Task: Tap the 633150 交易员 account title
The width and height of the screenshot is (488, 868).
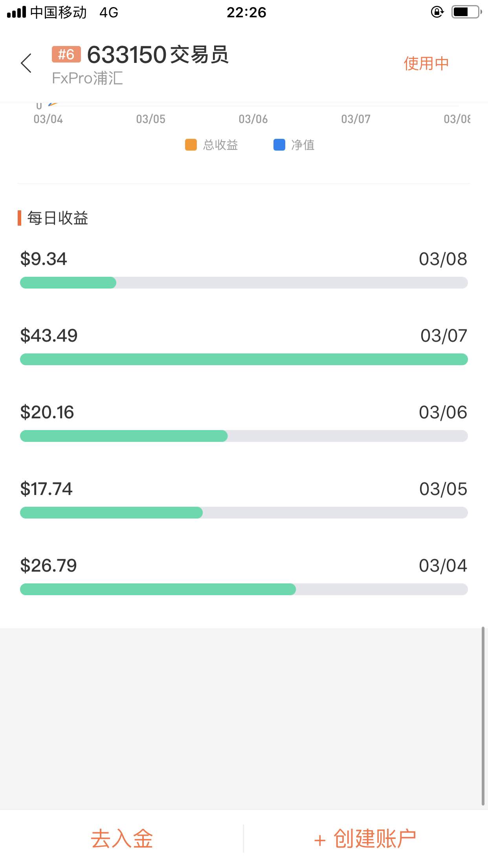Action: point(158,55)
